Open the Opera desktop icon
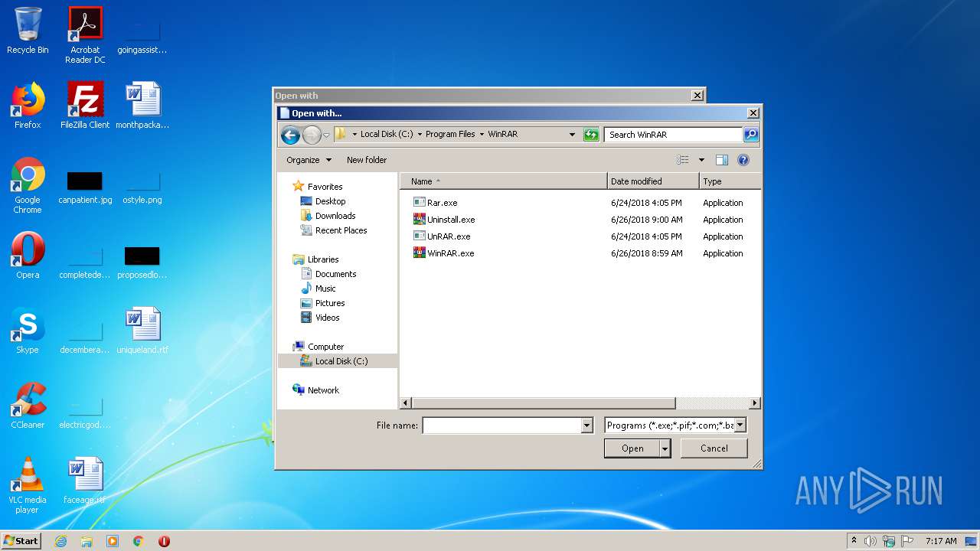 (28, 256)
